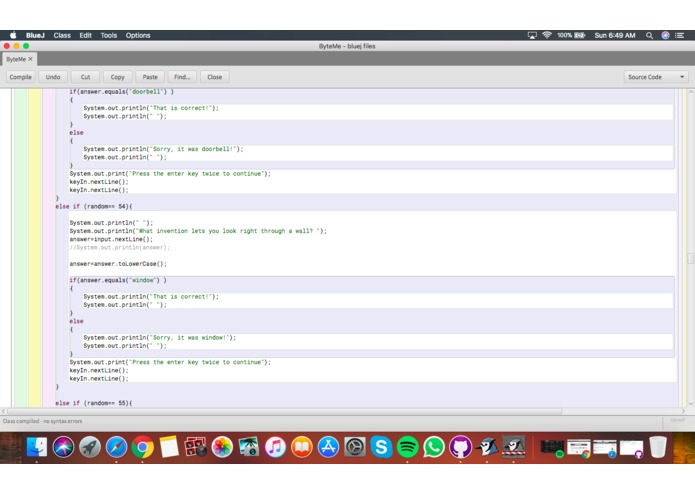Open the Books app in dock
This screenshot has height=494, width=695.
302,447
